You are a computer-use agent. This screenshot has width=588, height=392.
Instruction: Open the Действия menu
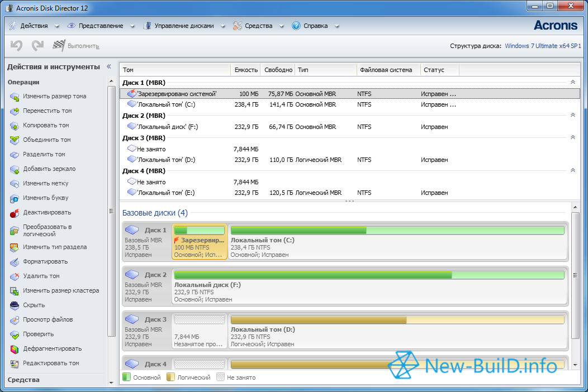pos(34,26)
